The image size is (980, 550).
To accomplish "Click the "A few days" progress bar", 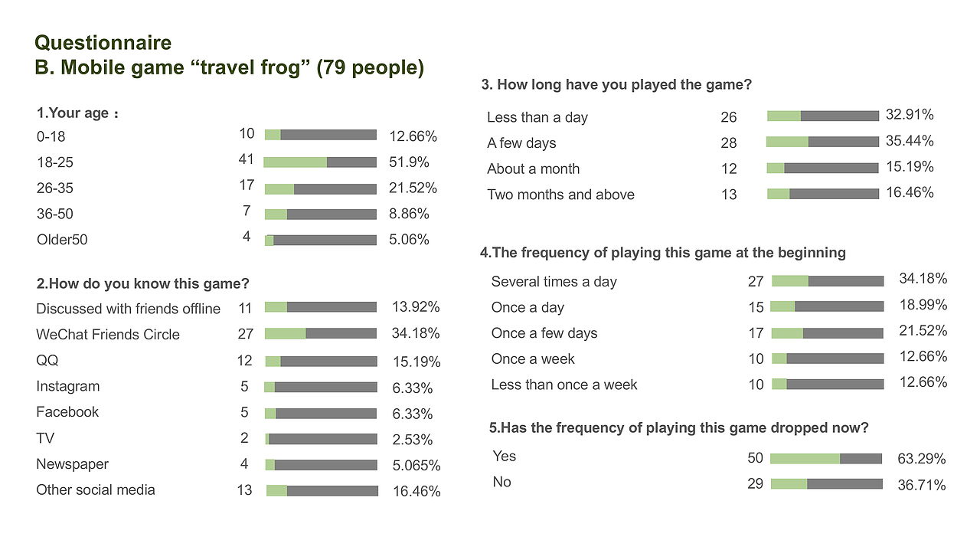I will pos(822,142).
